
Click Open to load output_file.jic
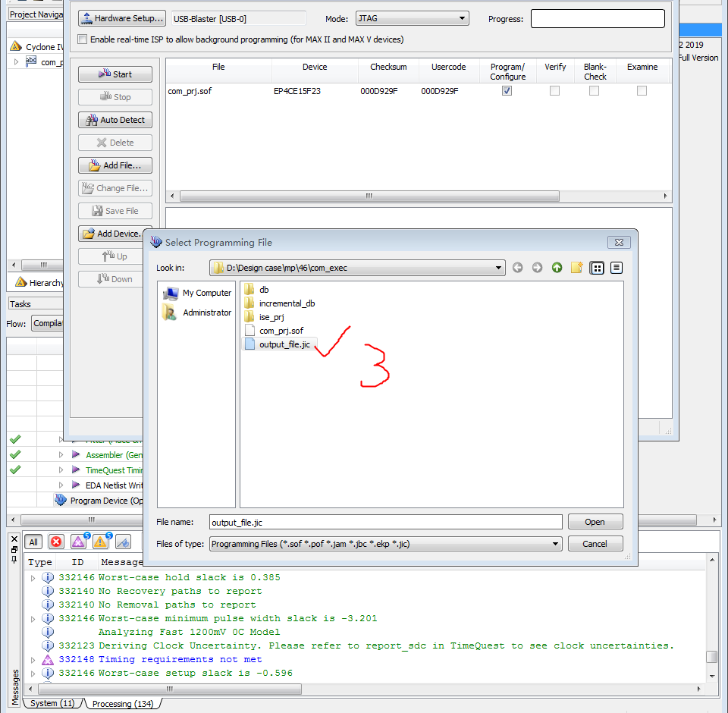click(595, 521)
